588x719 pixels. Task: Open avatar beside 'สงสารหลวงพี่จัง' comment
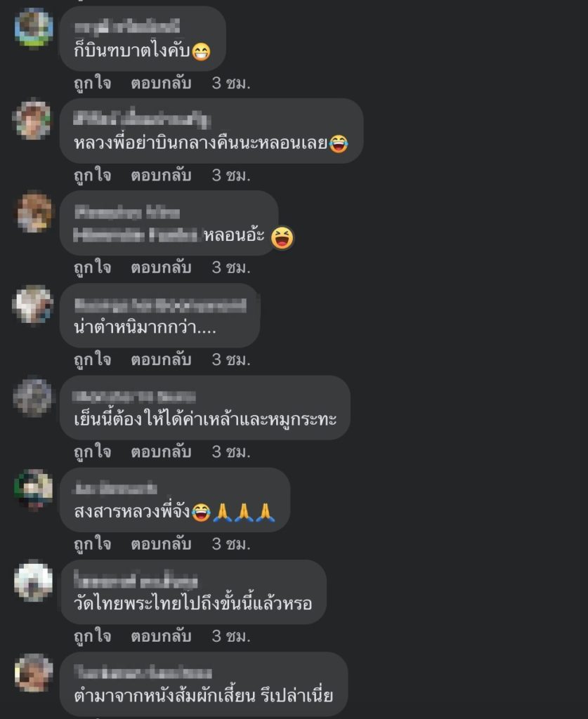click(34, 489)
